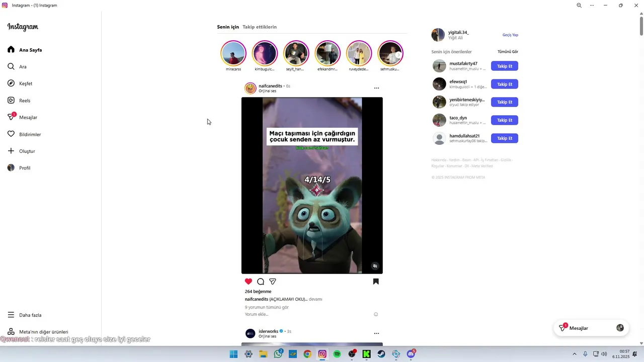Open title bar three-dots app menu
This screenshot has width=644, height=362.
point(592,5)
